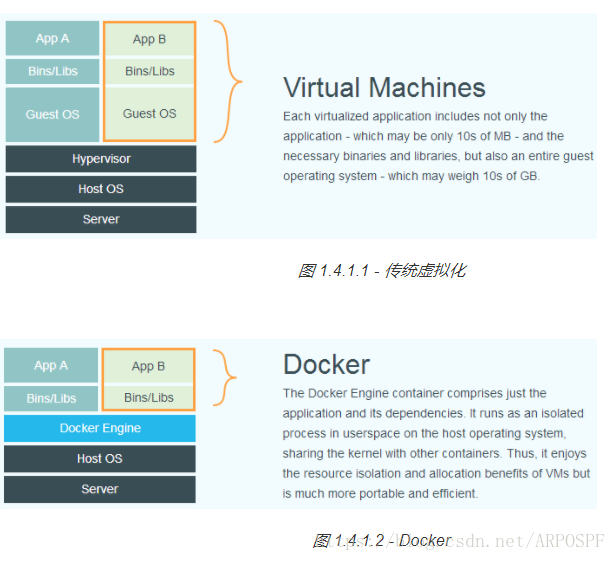Click the "Virtual Machines" heading

point(384,87)
